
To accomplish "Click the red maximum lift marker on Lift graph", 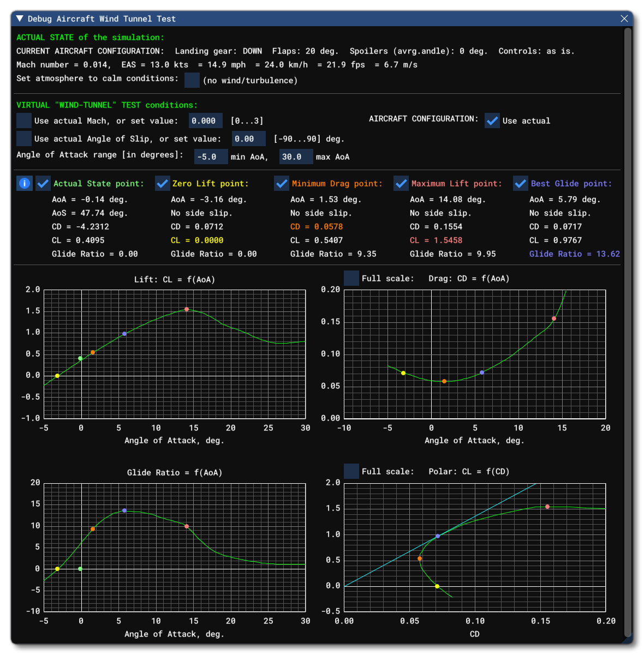I will [x=187, y=309].
